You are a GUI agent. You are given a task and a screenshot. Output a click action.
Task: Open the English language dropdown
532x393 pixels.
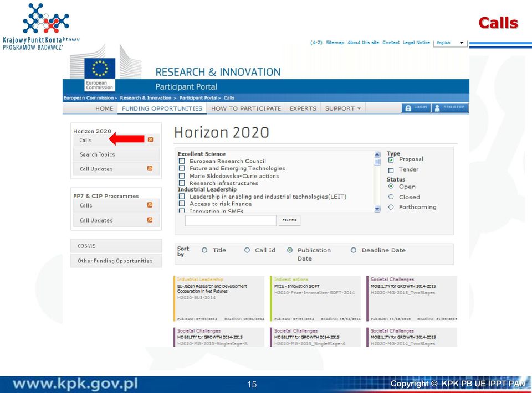(450, 43)
